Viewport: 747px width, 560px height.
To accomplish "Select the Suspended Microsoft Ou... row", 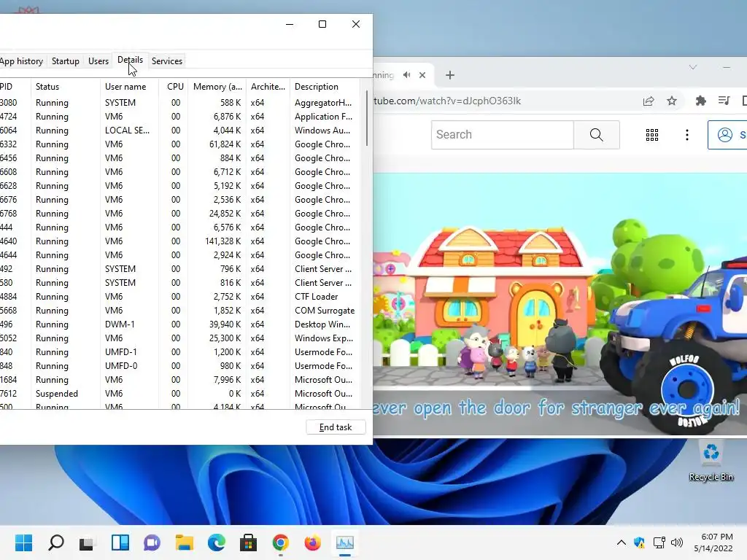I will tap(180, 393).
